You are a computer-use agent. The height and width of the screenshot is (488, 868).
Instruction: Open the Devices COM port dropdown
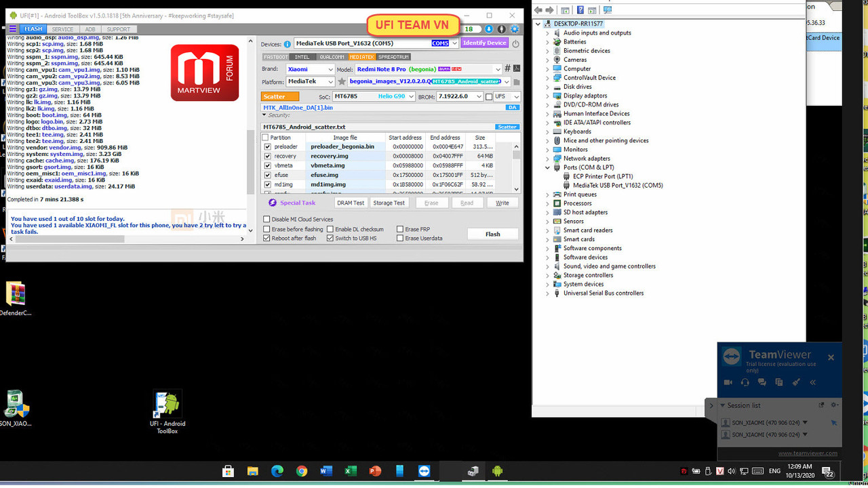tap(376, 43)
